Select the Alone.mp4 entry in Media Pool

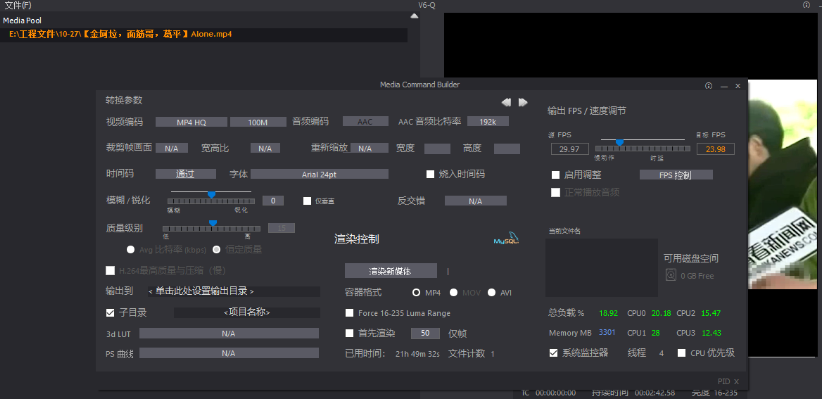coord(204,35)
